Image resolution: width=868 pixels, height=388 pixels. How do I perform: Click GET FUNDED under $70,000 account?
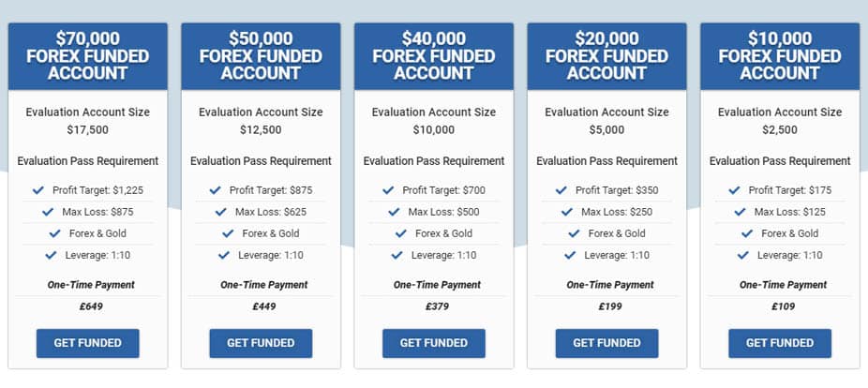(x=87, y=343)
